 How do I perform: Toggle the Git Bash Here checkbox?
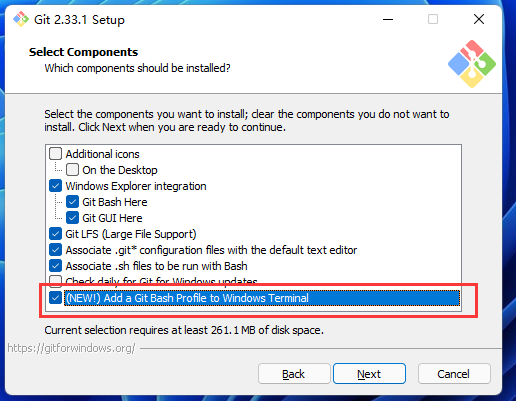pyautogui.click(x=72, y=202)
